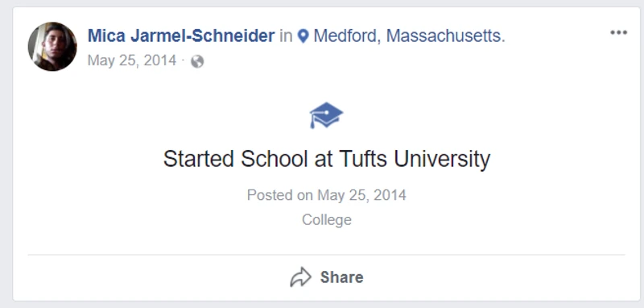644x308 pixels.
Task: Click the May 25, 2014 timestamp under name
Action: pyautogui.click(x=132, y=60)
